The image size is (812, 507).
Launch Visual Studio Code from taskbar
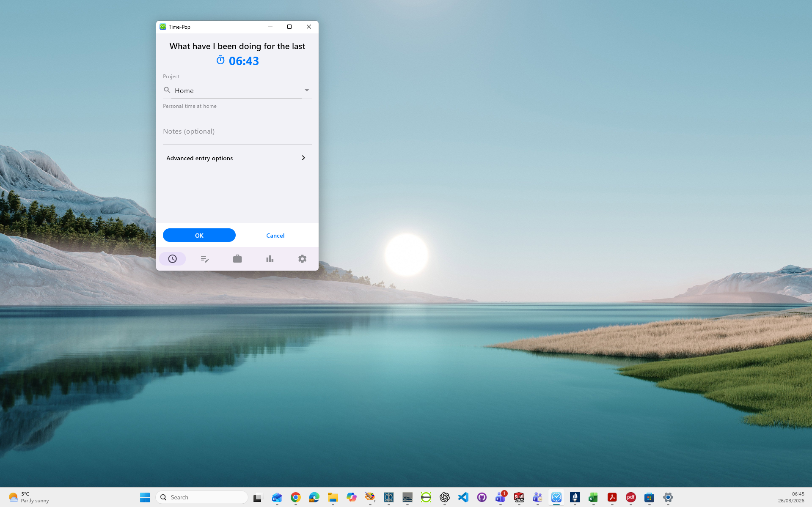tap(463, 497)
